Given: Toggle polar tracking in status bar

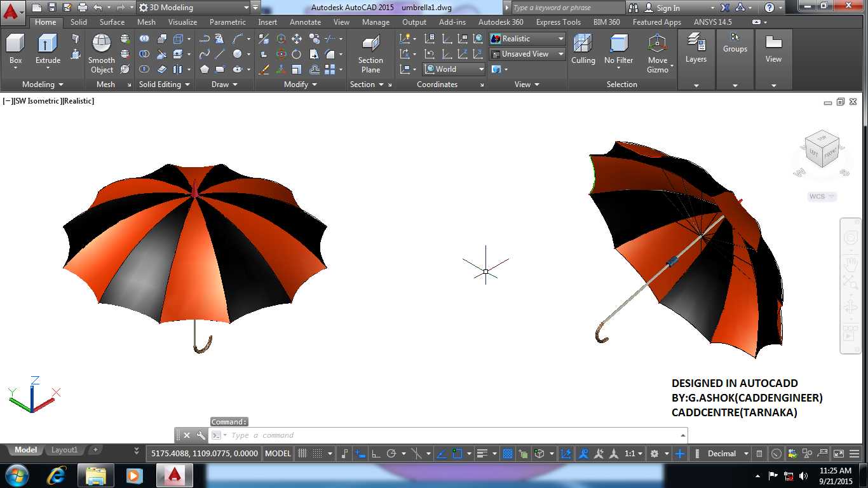Looking at the screenshot, I should click(391, 454).
